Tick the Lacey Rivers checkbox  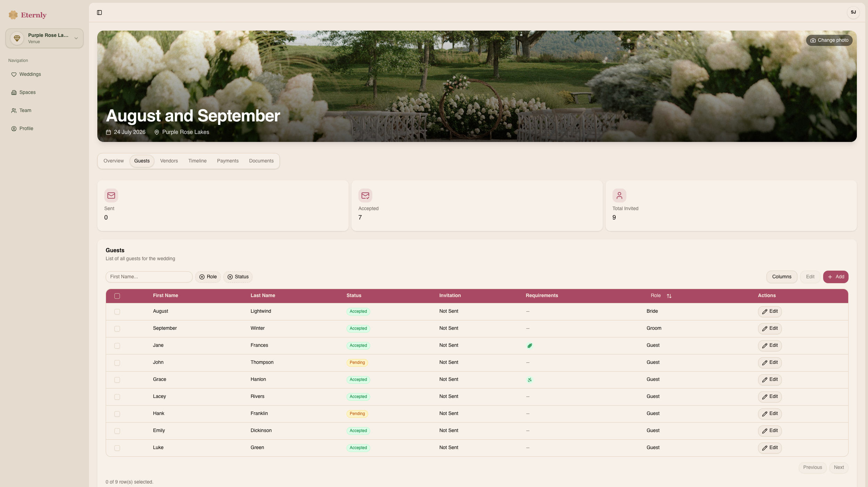pos(117,397)
